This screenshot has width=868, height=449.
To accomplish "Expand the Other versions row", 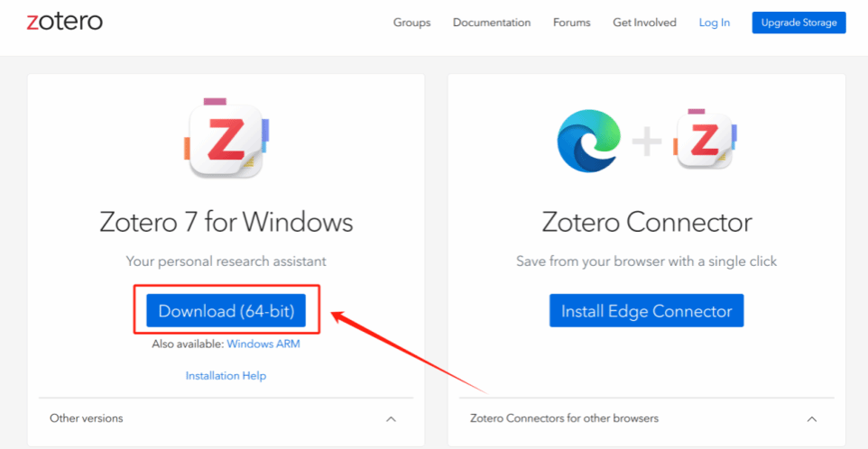I will click(x=226, y=418).
